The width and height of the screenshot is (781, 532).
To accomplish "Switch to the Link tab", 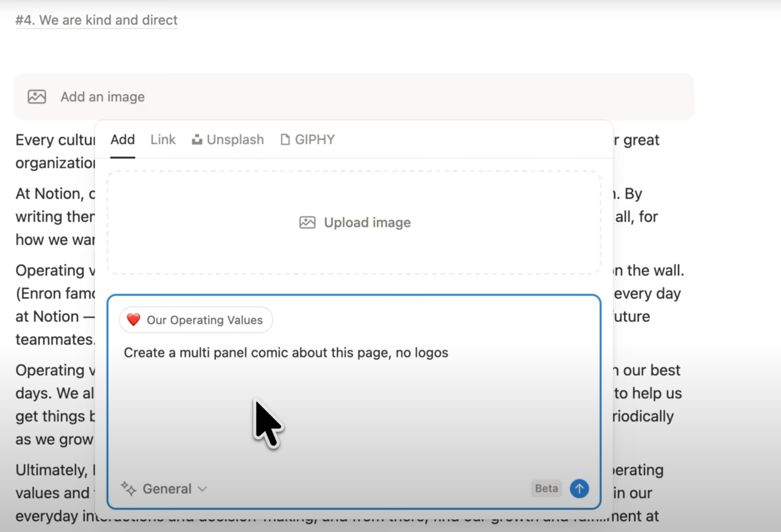I will (162, 139).
